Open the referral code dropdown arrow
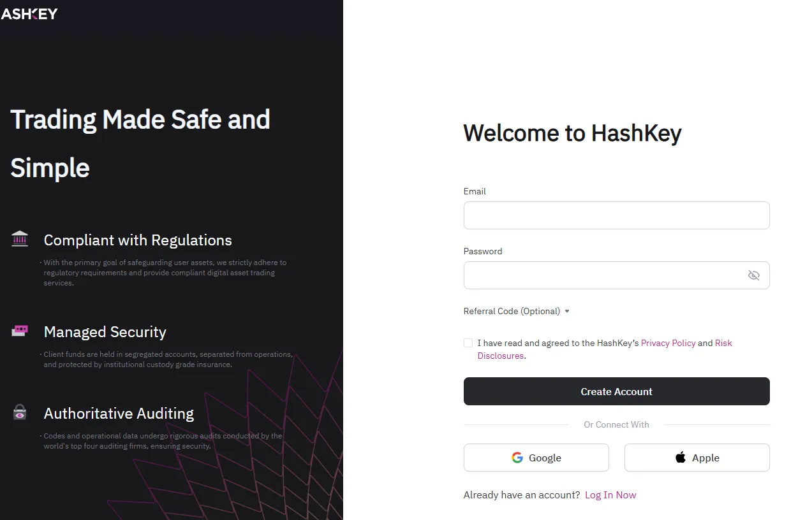This screenshot has width=812, height=520. coord(566,311)
